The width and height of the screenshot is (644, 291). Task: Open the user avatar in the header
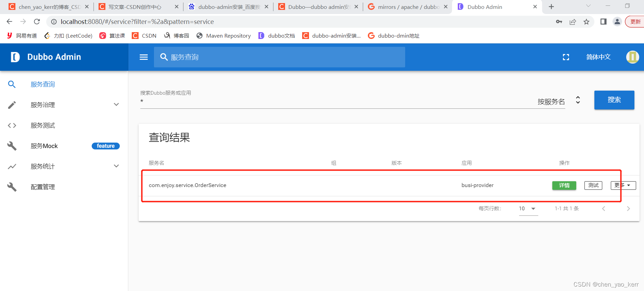pos(632,57)
